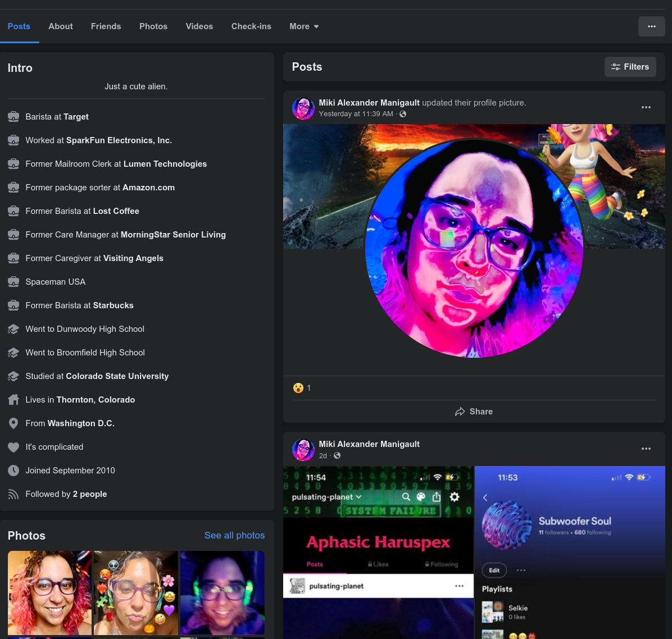Click the globe privacy icon on 2d post
672x639 pixels.
(337, 456)
